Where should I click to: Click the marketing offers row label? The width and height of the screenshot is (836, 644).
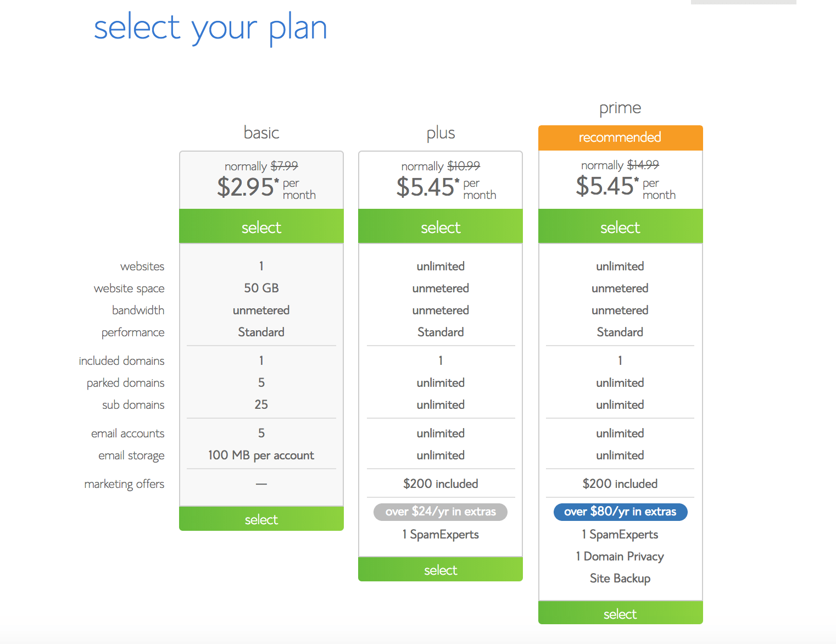(x=124, y=484)
